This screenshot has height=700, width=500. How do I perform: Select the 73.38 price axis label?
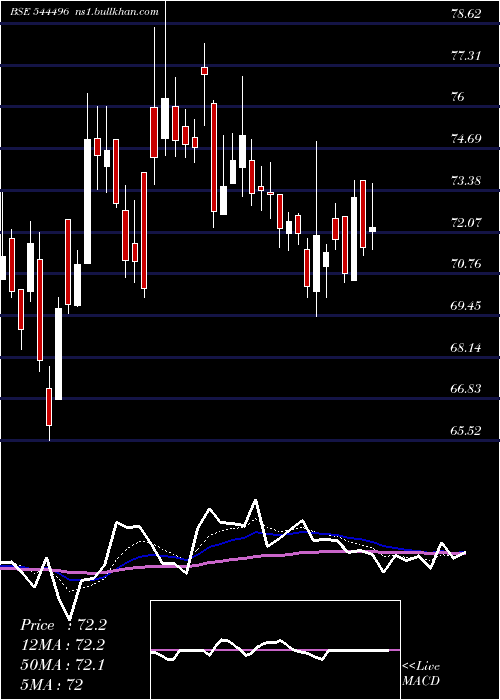pyautogui.click(x=467, y=181)
